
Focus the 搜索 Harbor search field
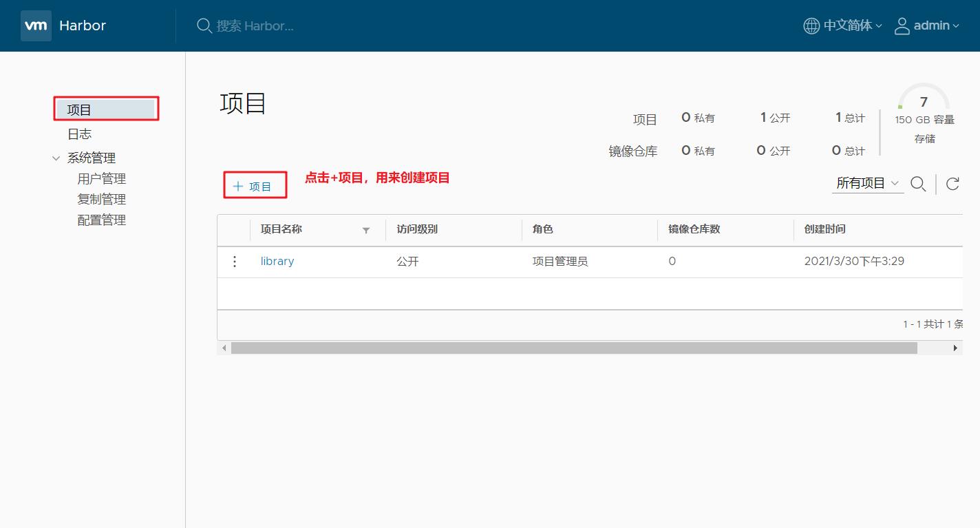255,26
